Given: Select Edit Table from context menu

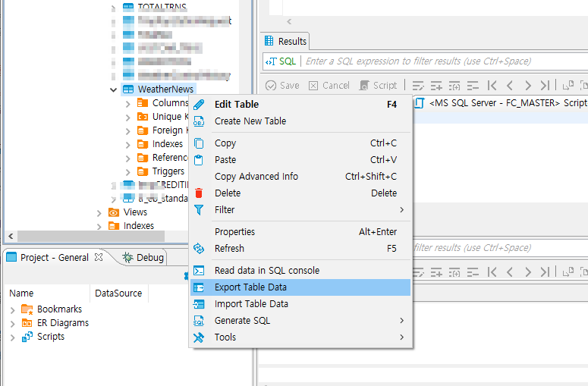Looking at the screenshot, I should (300, 105).
